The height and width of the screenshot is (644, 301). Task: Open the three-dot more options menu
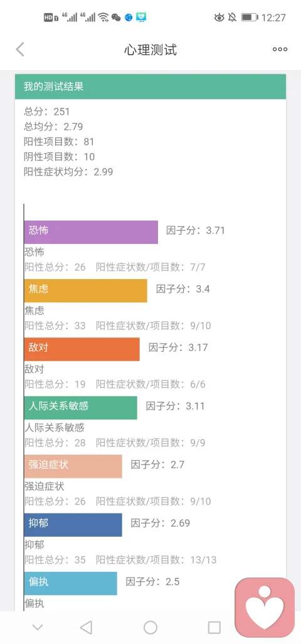[280, 50]
